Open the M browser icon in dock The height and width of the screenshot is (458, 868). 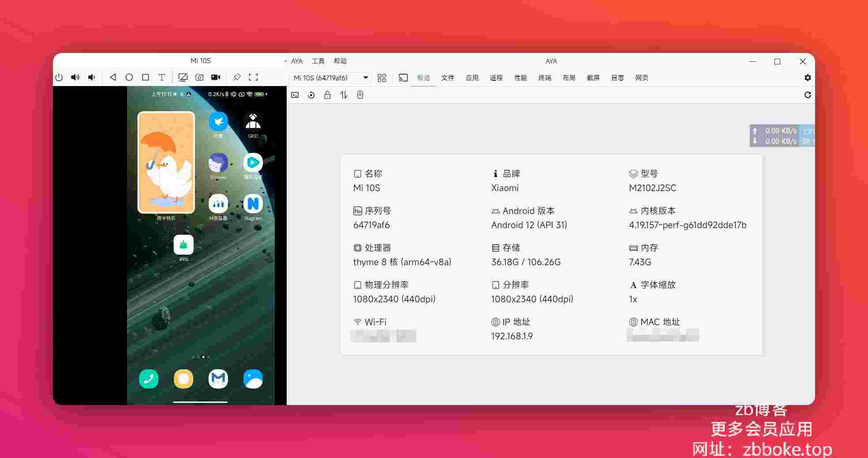pyautogui.click(x=218, y=379)
